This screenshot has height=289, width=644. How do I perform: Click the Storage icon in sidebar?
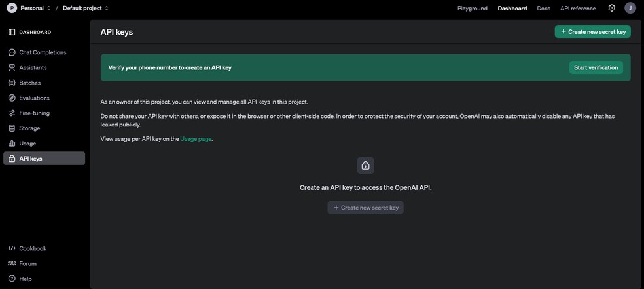point(12,128)
